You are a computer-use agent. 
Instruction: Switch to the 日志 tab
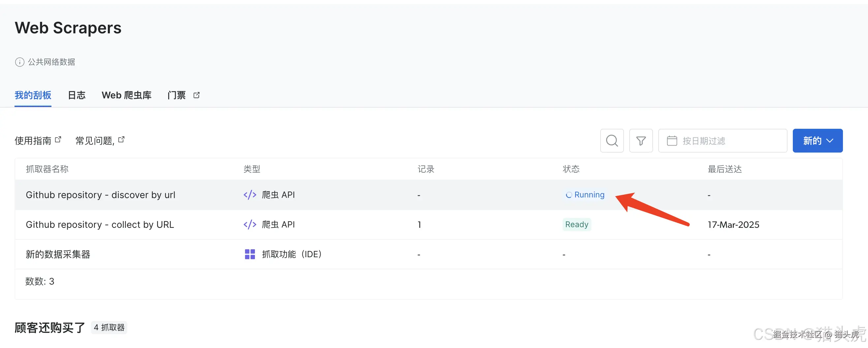(x=77, y=95)
